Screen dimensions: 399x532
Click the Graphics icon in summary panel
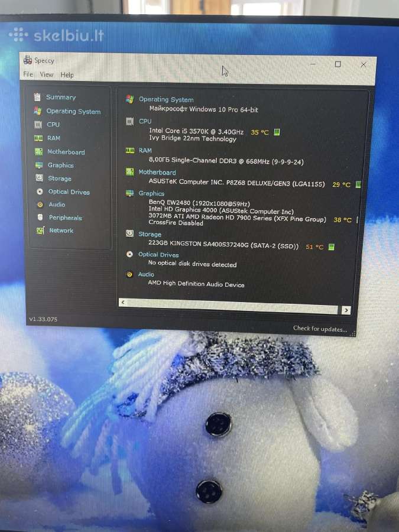129,193
